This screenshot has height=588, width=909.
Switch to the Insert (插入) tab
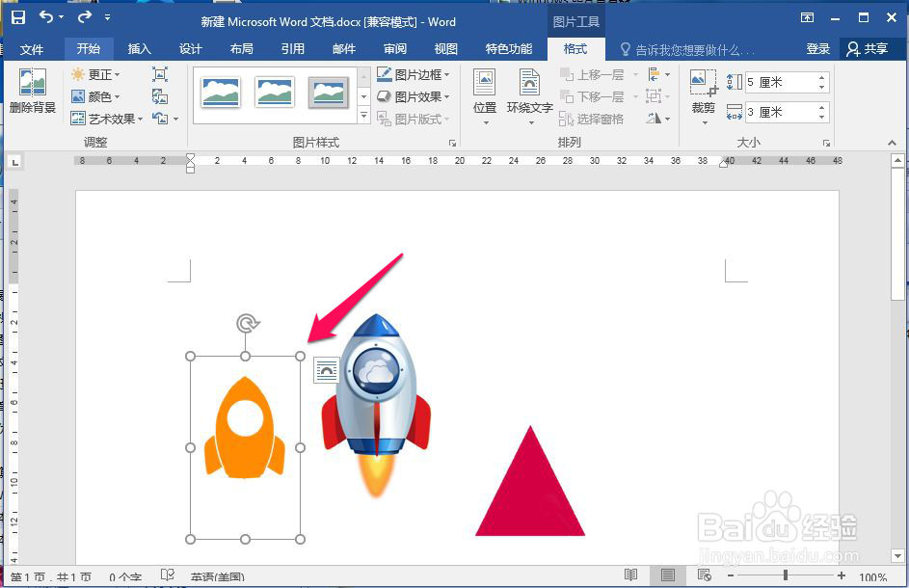coord(139,49)
